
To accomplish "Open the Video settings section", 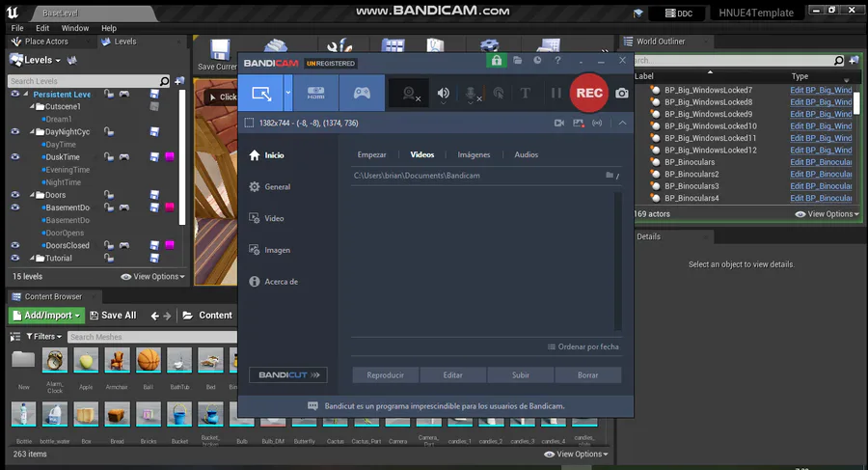I will [x=266, y=218].
